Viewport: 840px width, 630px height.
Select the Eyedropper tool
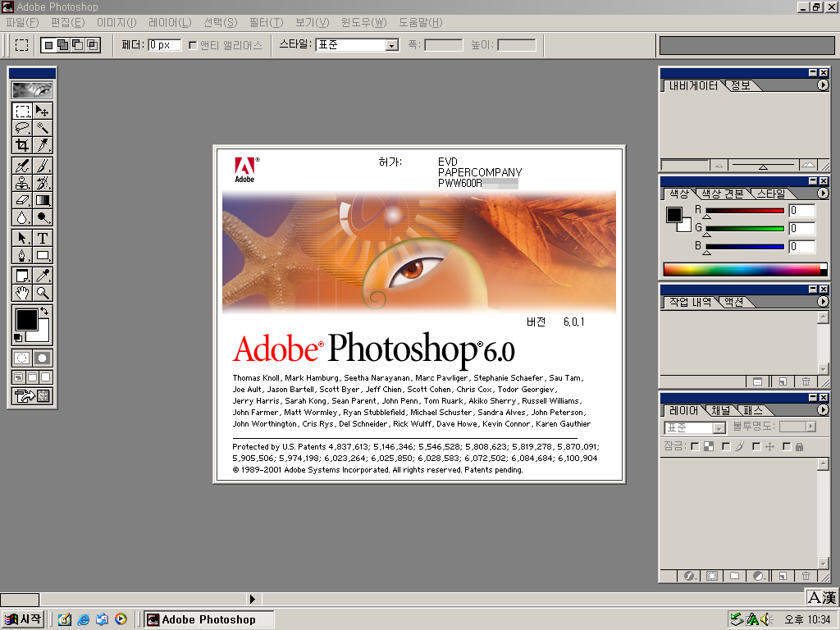click(43, 276)
